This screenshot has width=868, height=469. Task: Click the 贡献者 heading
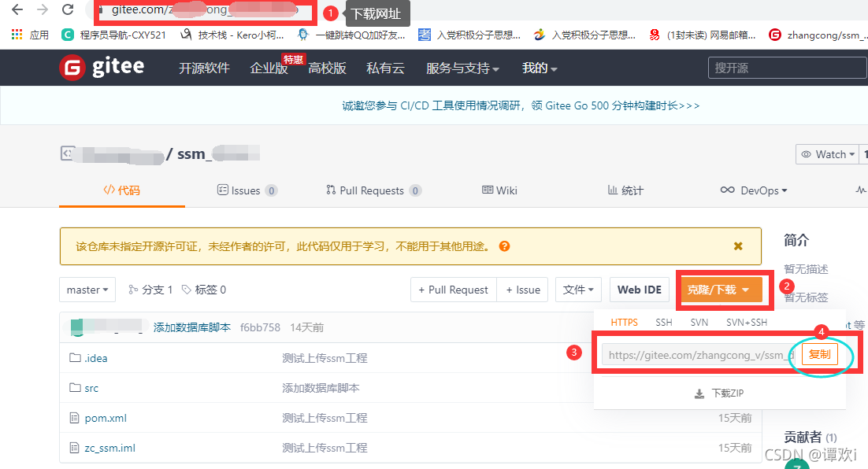point(802,438)
